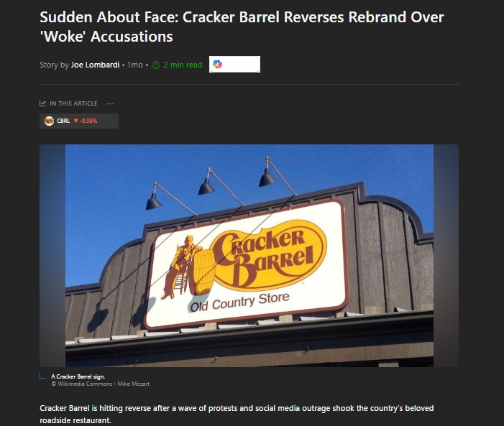Click the colorful Copilot icon

217,64
